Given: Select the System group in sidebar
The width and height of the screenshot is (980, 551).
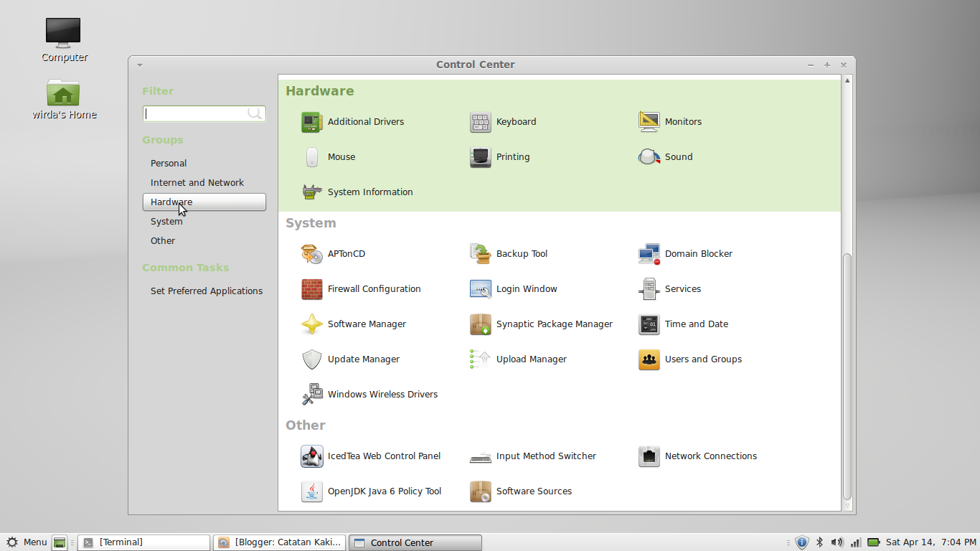Looking at the screenshot, I should pyautogui.click(x=166, y=221).
